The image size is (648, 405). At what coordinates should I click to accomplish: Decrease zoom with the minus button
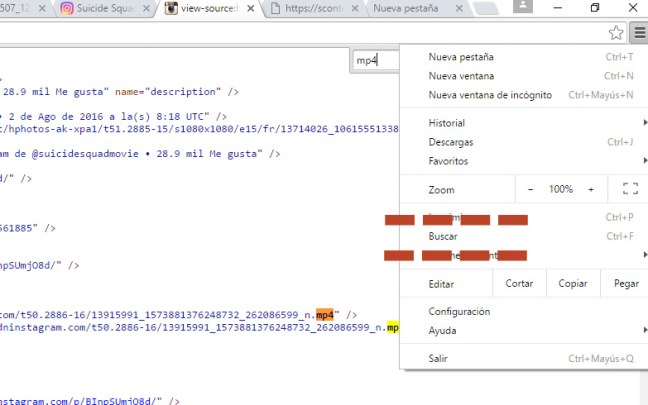pyautogui.click(x=530, y=189)
